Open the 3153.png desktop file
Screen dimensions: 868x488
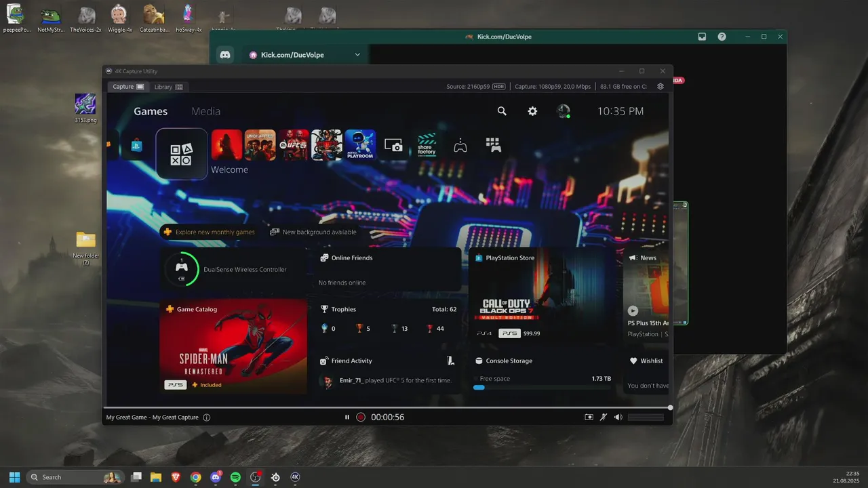(85, 108)
